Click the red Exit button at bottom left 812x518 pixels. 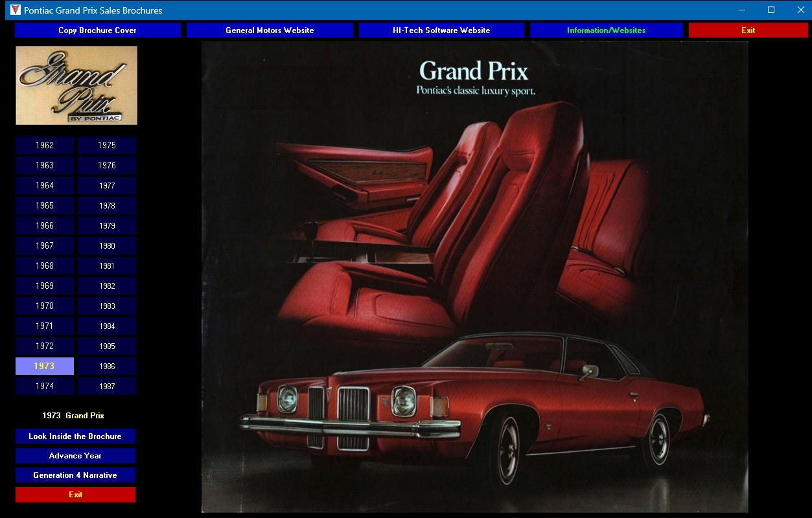point(75,495)
